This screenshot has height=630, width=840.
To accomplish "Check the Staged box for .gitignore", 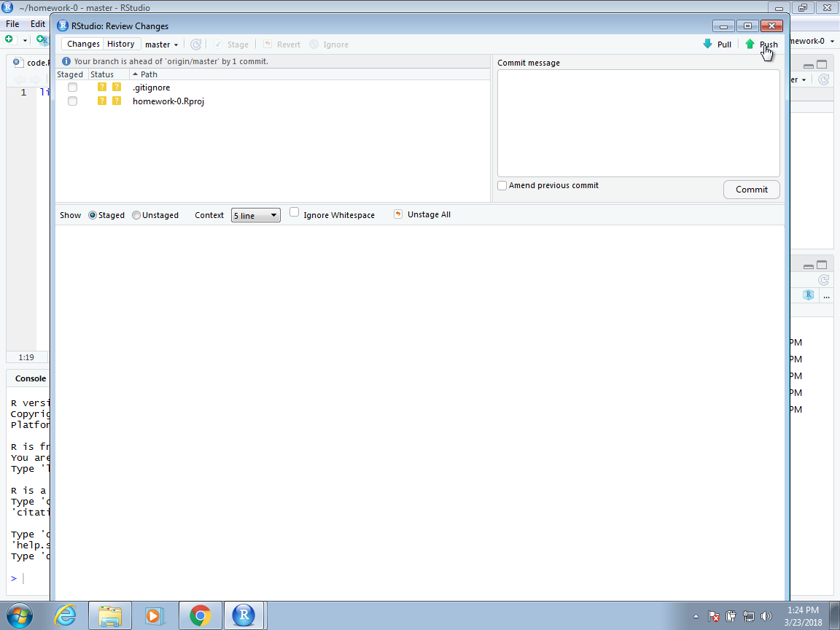I will pyautogui.click(x=72, y=87).
